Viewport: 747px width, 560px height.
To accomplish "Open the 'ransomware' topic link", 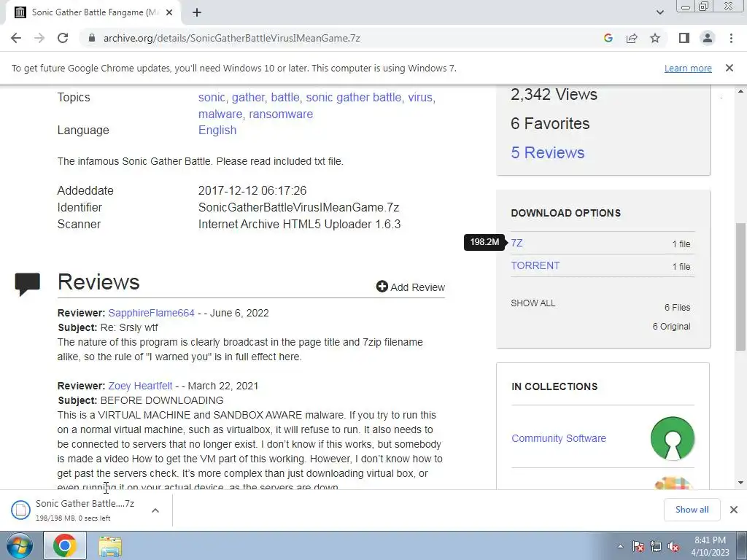I will (281, 114).
